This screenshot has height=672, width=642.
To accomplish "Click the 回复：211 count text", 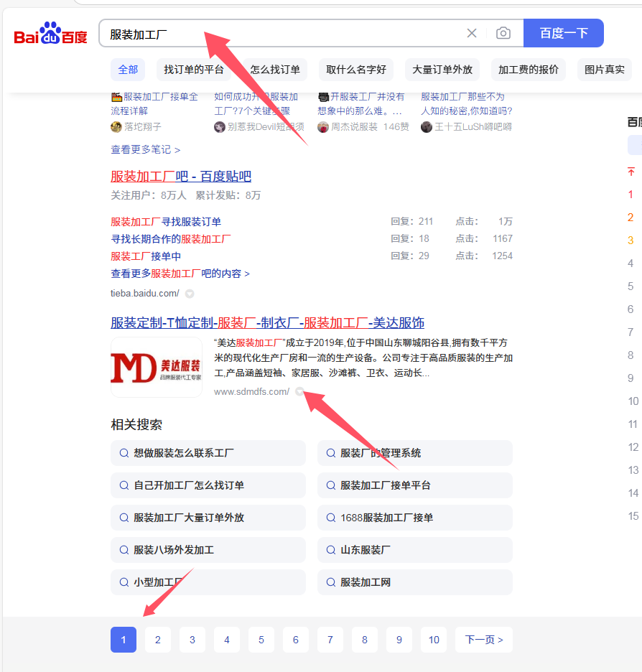I will coord(412,221).
